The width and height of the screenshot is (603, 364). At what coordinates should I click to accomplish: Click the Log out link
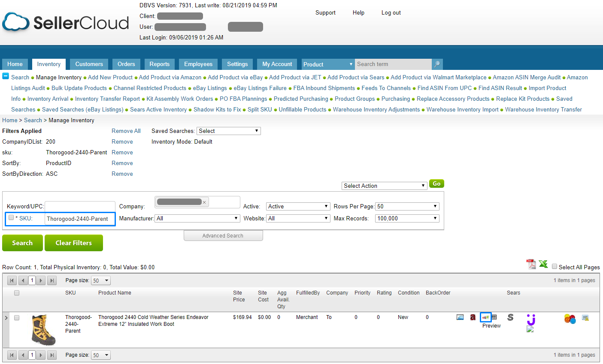pyautogui.click(x=391, y=13)
